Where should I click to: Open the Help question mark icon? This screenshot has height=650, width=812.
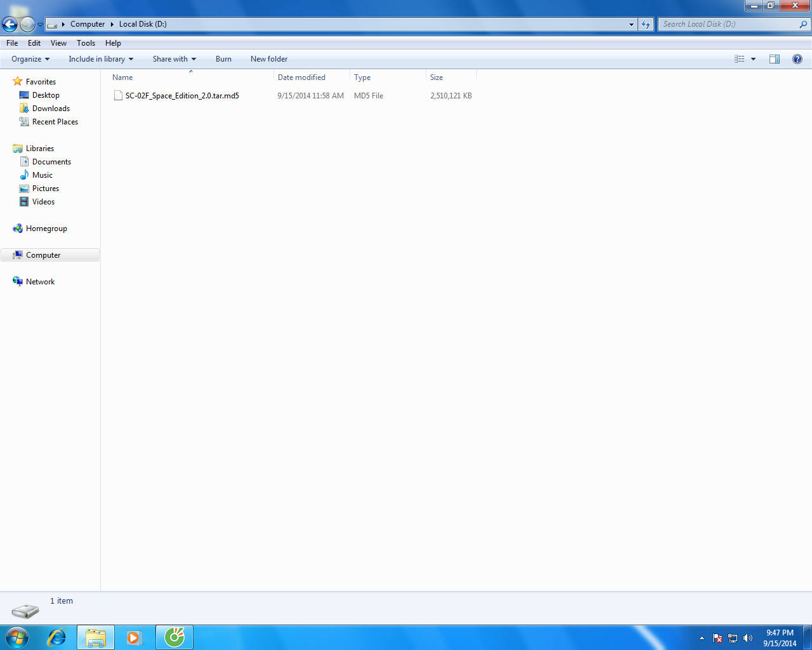tap(797, 59)
